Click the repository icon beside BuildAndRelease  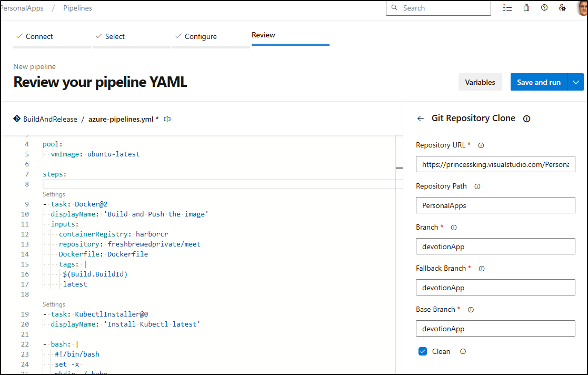[17, 119]
